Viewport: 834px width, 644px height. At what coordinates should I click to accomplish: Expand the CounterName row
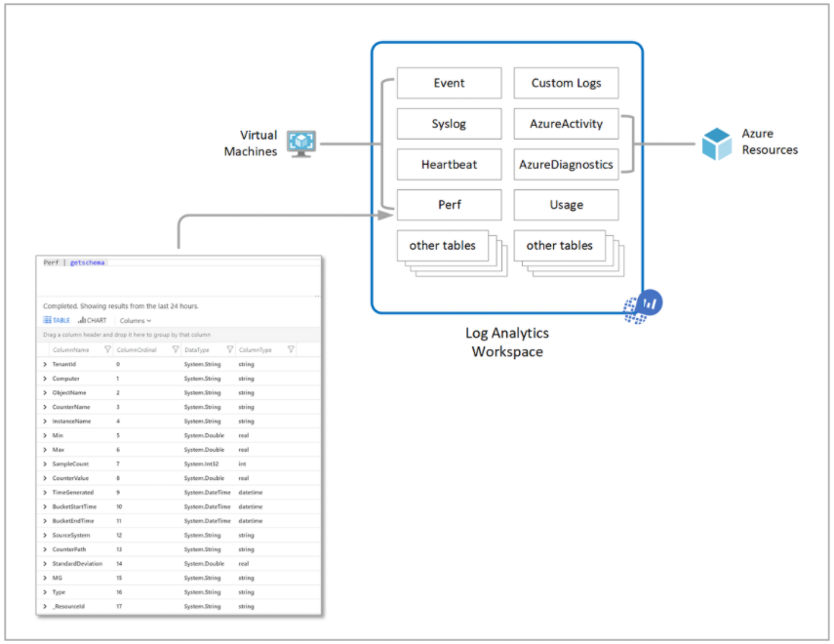point(45,407)
